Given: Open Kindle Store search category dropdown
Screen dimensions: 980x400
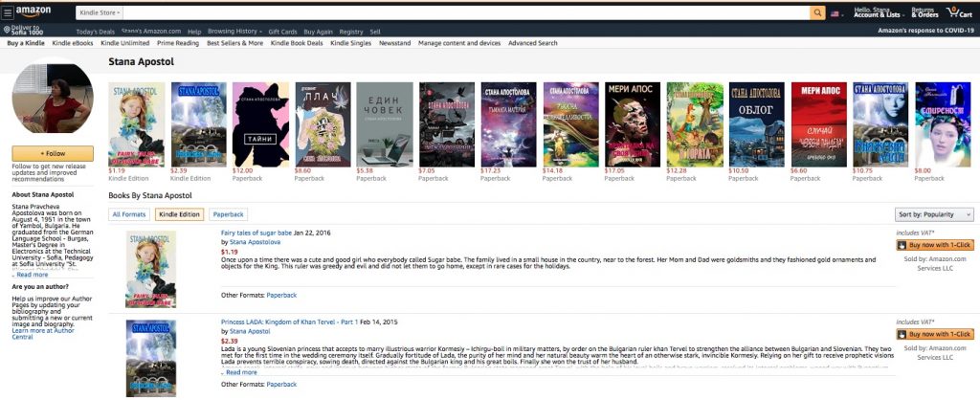Looking at the screenshot, I should (100, 13).
